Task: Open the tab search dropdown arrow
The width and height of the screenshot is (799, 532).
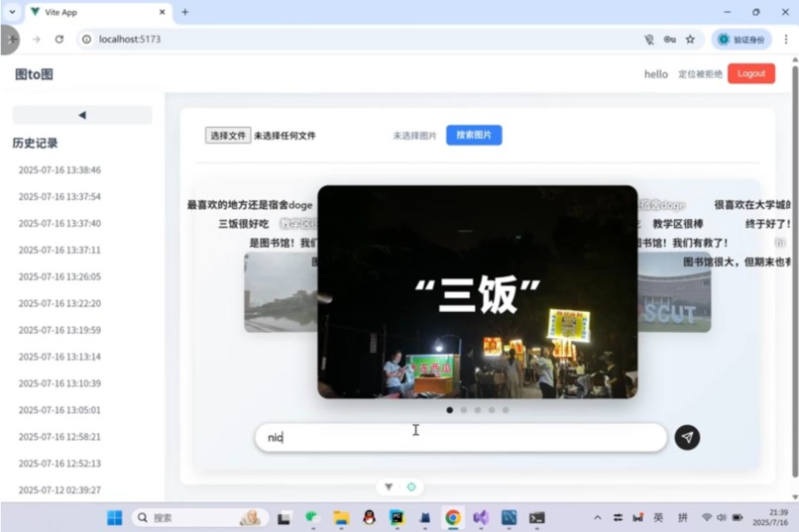Action: (12, 12)
